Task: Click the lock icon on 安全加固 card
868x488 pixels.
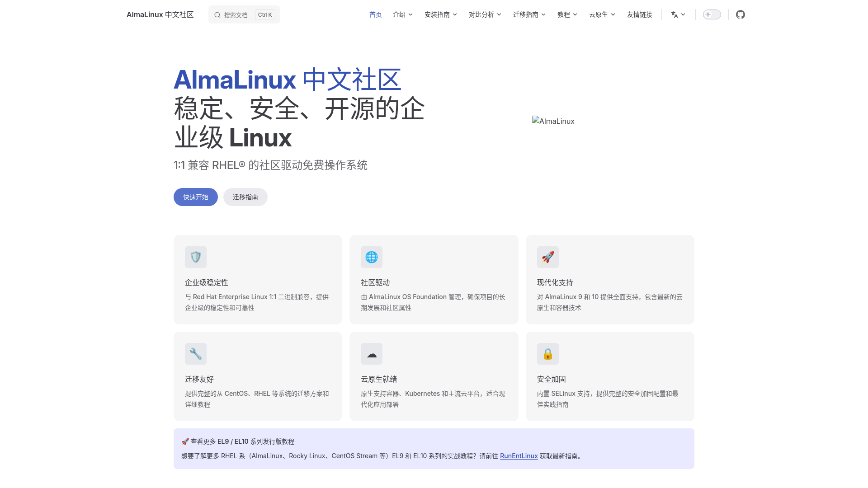Action: click(x=548, y=354)
